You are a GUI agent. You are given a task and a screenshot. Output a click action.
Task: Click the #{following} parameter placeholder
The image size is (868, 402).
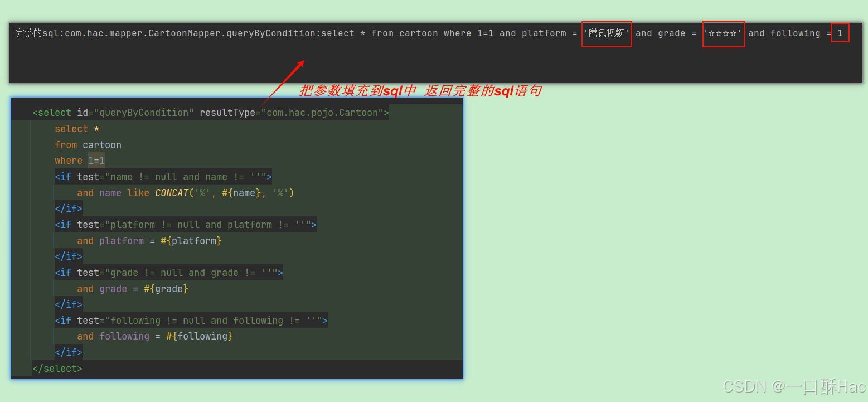[x=200, y=336]
